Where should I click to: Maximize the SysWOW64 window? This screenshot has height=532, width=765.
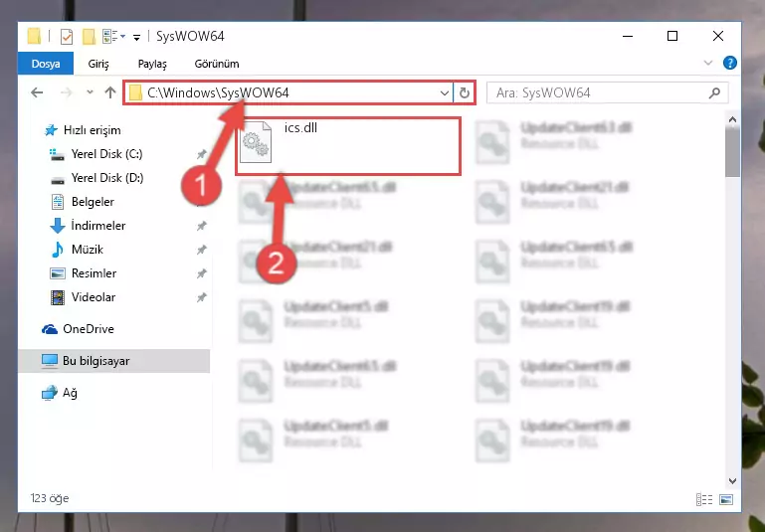pyautogui.click(x=672, y=36)
